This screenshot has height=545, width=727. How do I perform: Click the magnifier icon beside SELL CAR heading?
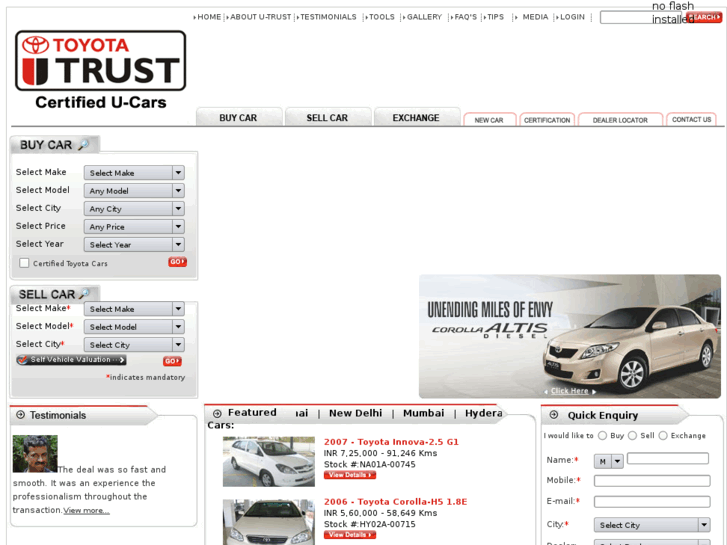(x=84, y=294)
